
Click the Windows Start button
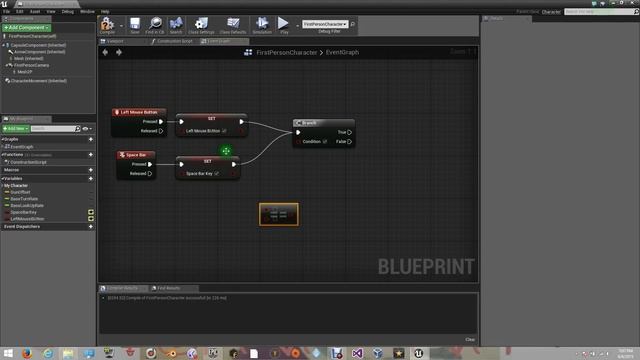(8, 353)
